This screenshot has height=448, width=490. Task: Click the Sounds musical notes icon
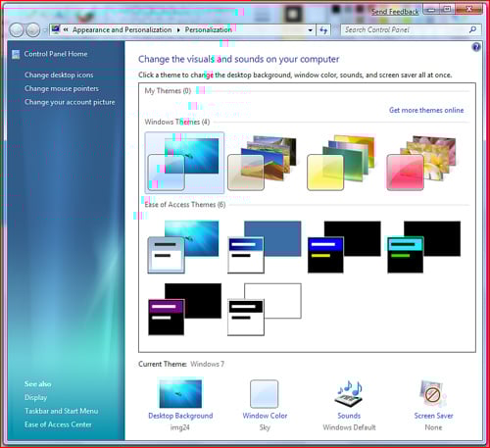[349, 393]
